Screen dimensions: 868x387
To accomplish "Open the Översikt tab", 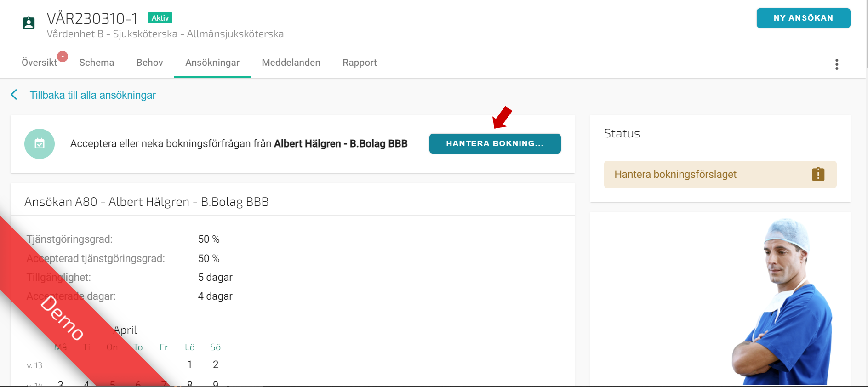I will [39, 63].
